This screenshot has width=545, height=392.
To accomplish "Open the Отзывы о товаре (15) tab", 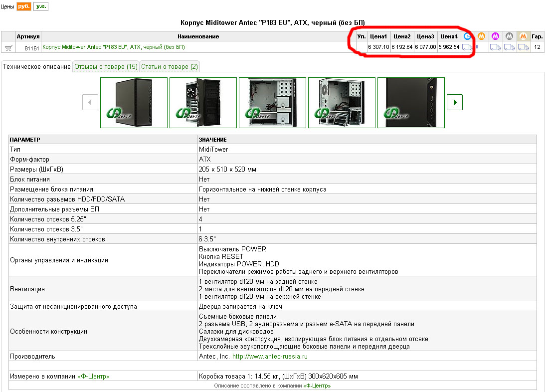I will 106,66.
